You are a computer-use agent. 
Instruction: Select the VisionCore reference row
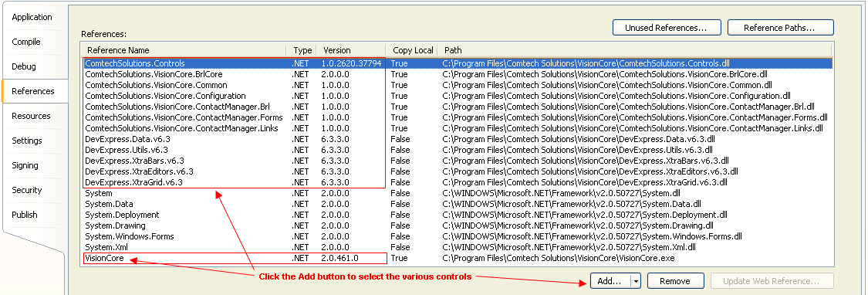pyautogui.click(x=458, y=258)
